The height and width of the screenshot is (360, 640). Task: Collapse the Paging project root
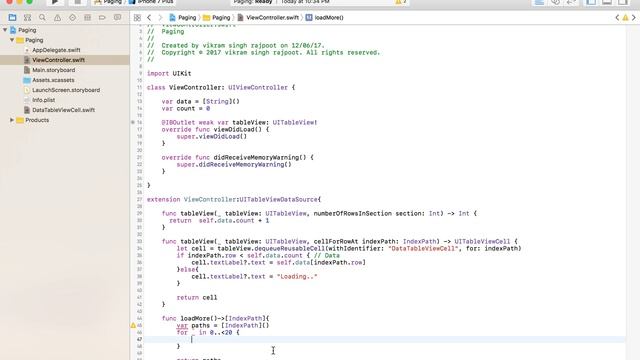point(5,30)
